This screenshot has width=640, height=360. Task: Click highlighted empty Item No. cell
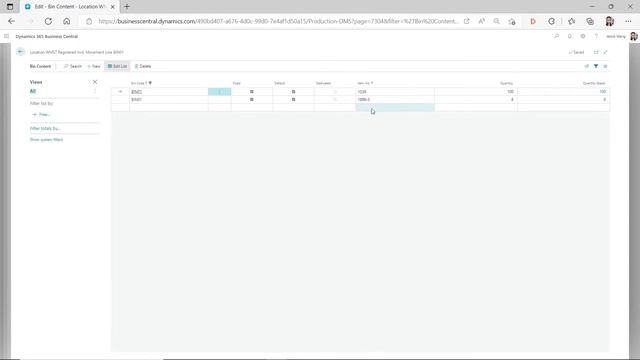[395, 107]
